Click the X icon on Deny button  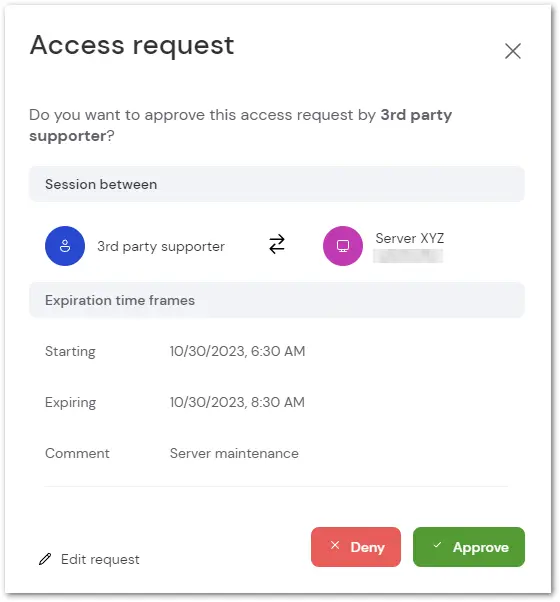coord(335,545)
